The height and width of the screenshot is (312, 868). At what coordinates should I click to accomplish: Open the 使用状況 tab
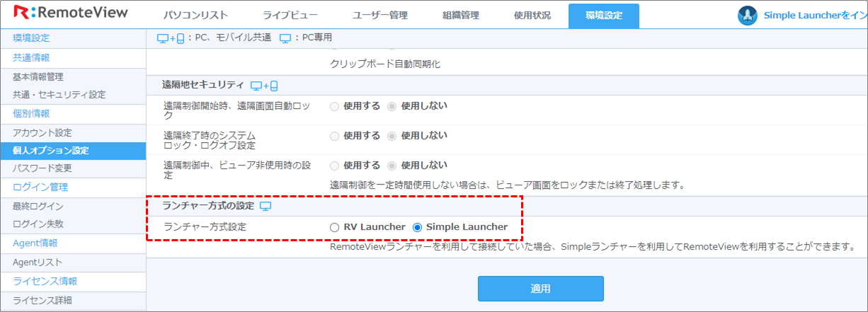pos(530,16)
